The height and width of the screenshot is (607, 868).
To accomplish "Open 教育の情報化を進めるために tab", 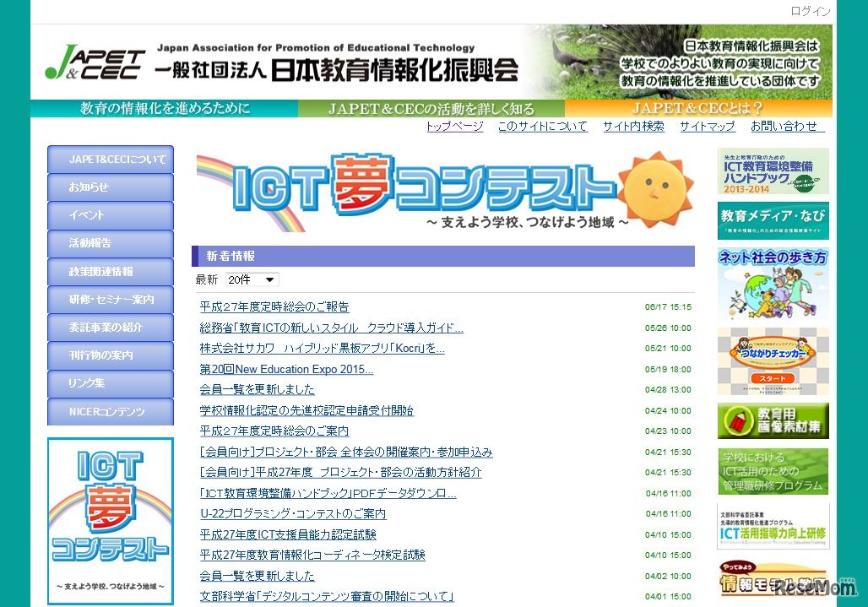I will click(x=165, y=108).
